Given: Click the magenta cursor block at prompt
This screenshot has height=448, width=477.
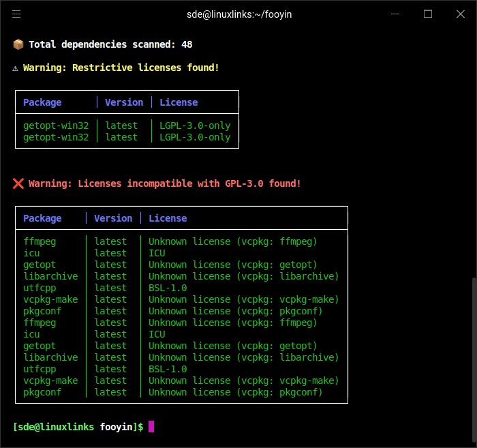Looking at the screenshot, I should (x=151, y=426).
